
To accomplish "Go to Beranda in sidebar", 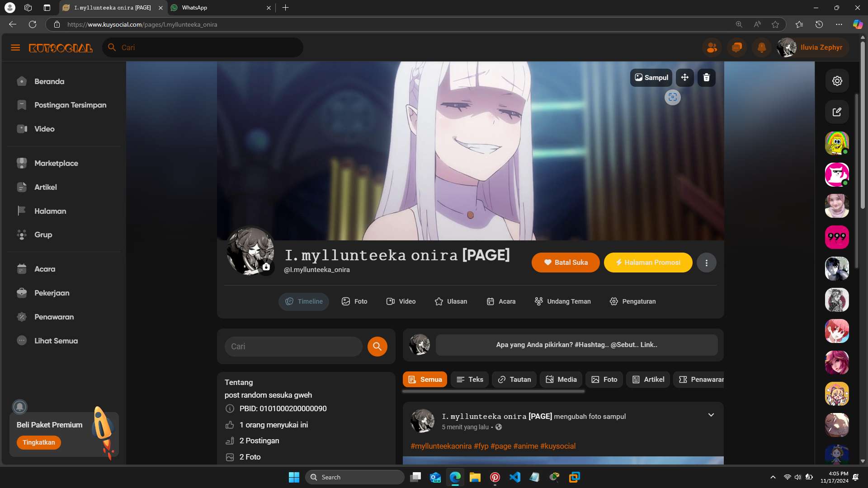I will coord(49,81).
